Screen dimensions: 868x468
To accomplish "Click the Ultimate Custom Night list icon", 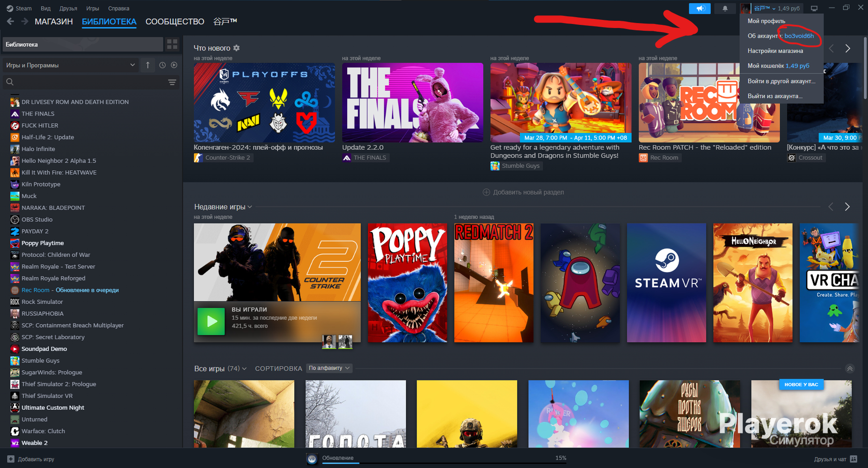I will point(15,408).
